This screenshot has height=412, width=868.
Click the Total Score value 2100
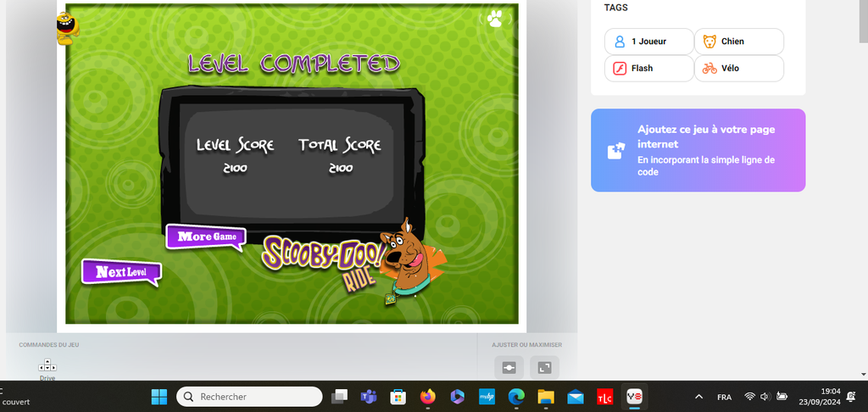tap(341, 169)
